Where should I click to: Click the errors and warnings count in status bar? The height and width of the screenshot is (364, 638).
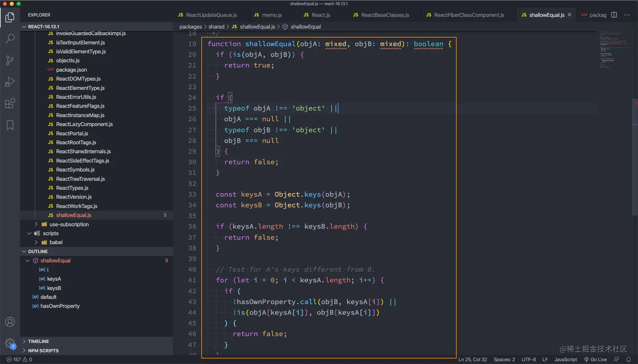(x=19, y=360)
